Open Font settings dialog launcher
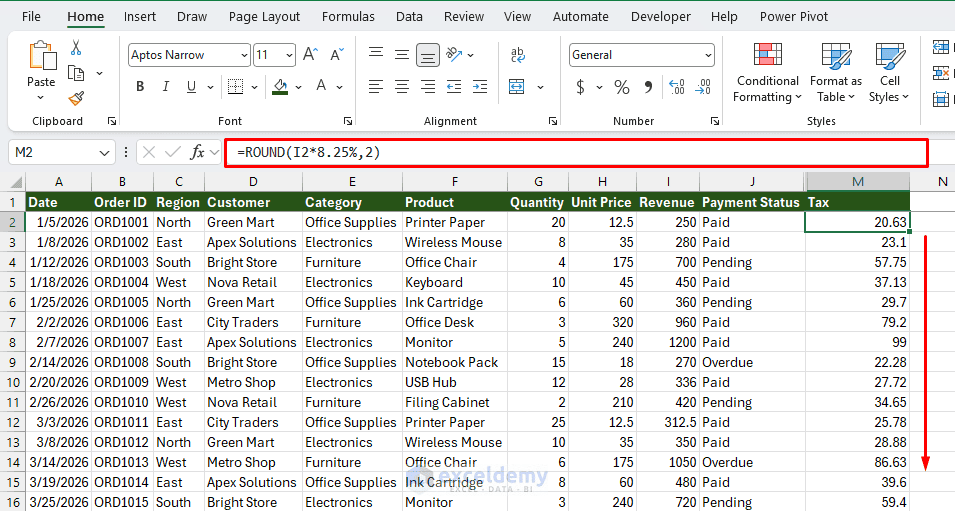The height and width of the screenshot is (511, 955). click(348, 121)
